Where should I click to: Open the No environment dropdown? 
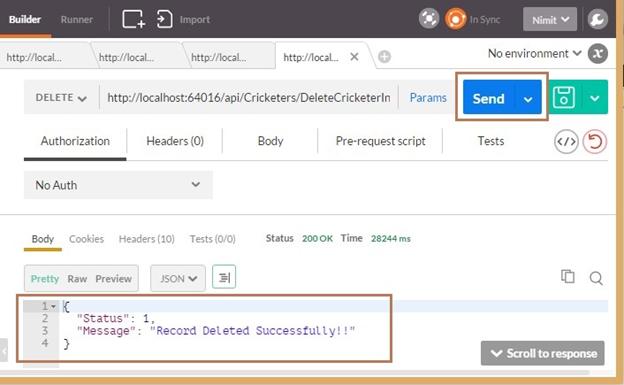click(534, 53)
